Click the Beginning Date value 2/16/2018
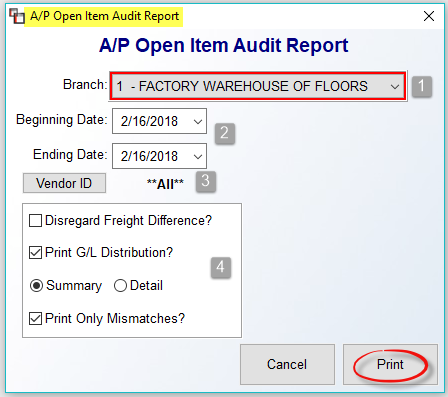This screenshot has height=397, width=448. [149, 121]
